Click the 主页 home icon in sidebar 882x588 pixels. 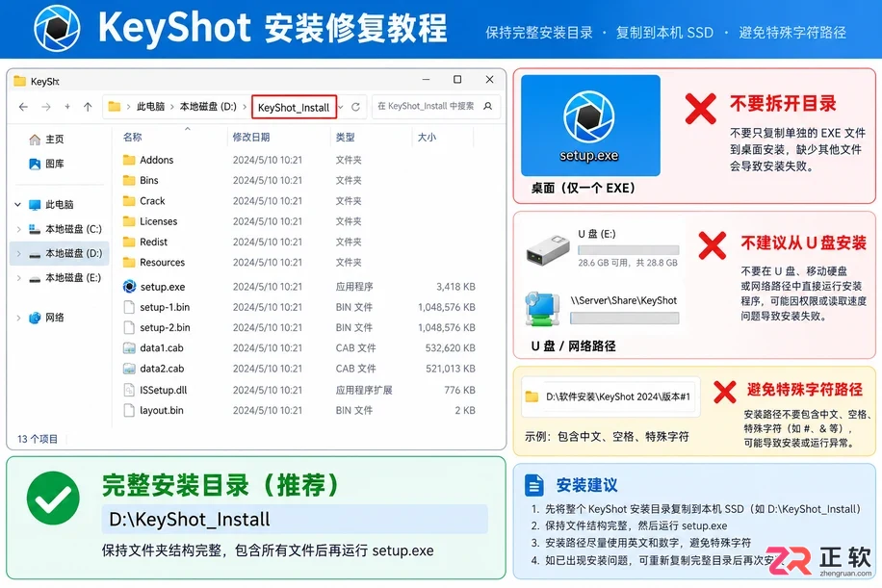coord(35,140)
